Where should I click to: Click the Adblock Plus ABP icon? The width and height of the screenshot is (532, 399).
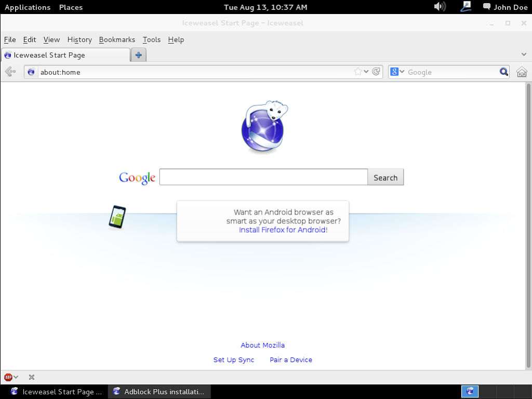click(x=8, y=377)
